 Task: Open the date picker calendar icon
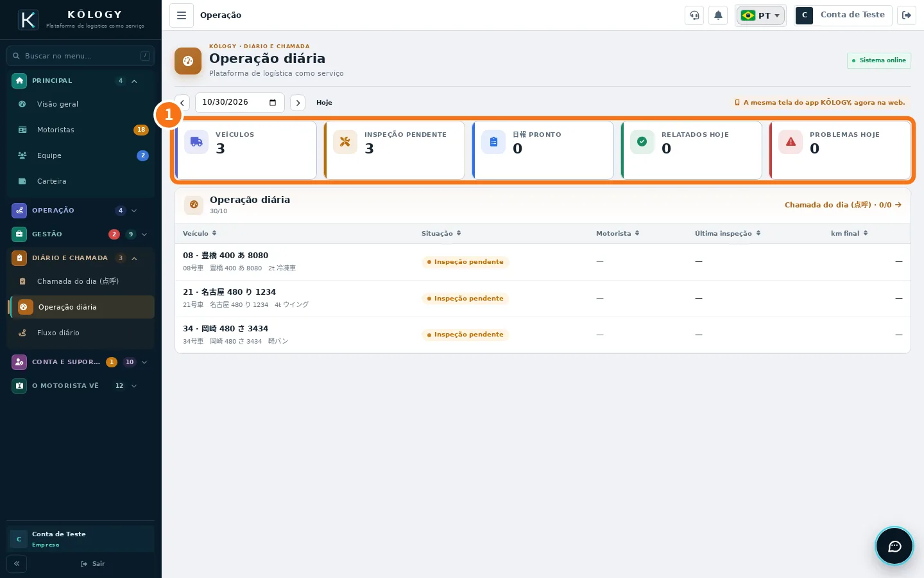point(273,103)
